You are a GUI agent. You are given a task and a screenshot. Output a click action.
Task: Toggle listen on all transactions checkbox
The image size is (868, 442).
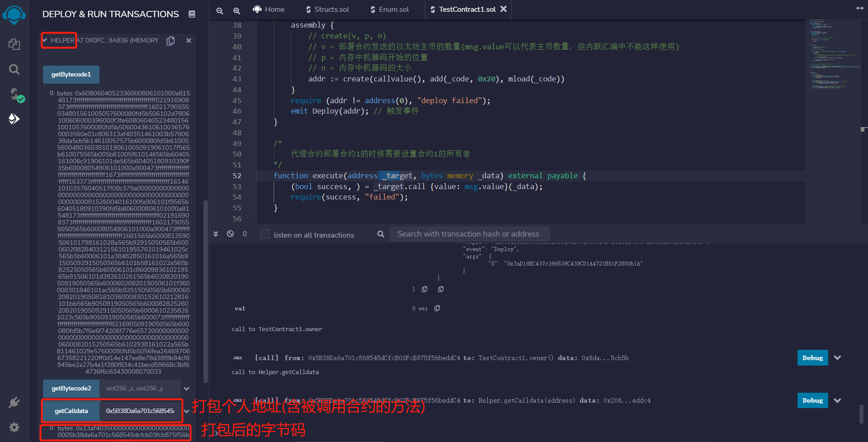(x=265, y=234)
